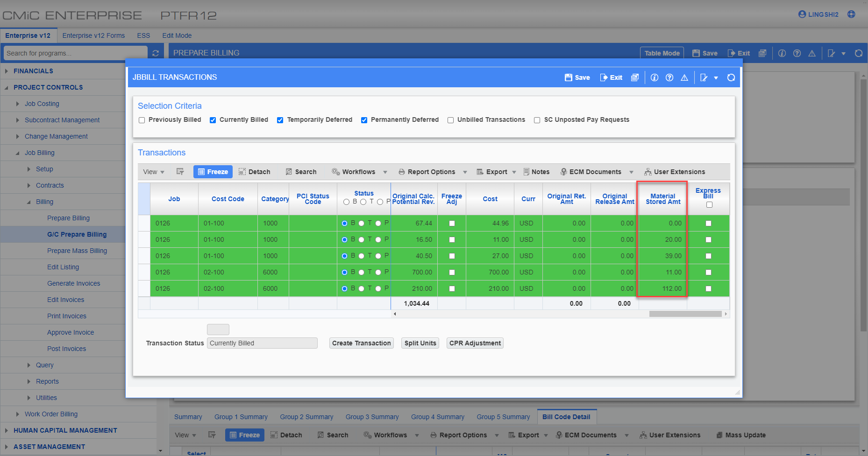
Task: Select the Freeze icon in Transactions toolbar
Action: pyautogui.click(x=213, y=171)
